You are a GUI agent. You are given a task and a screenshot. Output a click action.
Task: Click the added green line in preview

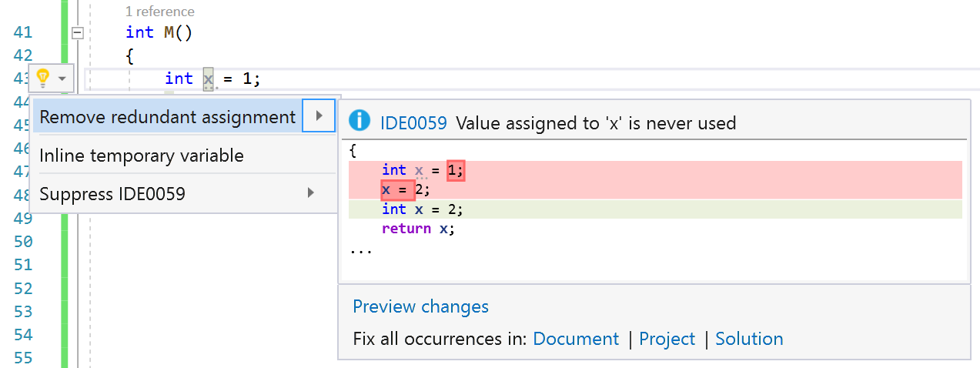coord(654,209)
